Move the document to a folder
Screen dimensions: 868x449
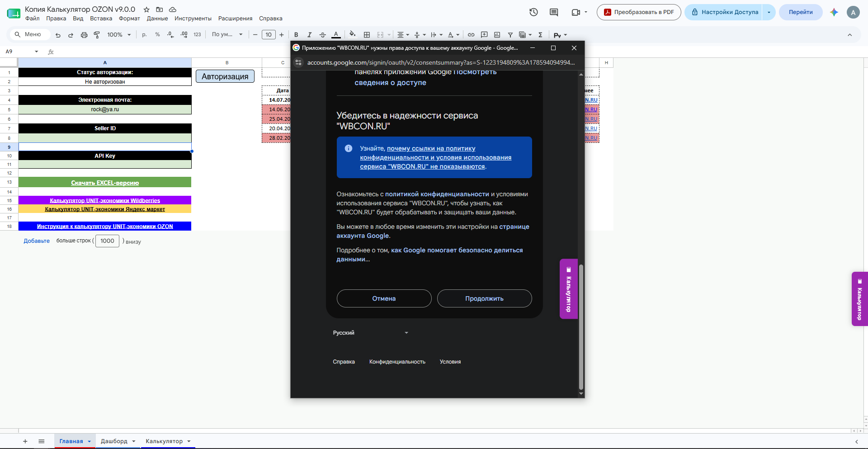point(160,9)
